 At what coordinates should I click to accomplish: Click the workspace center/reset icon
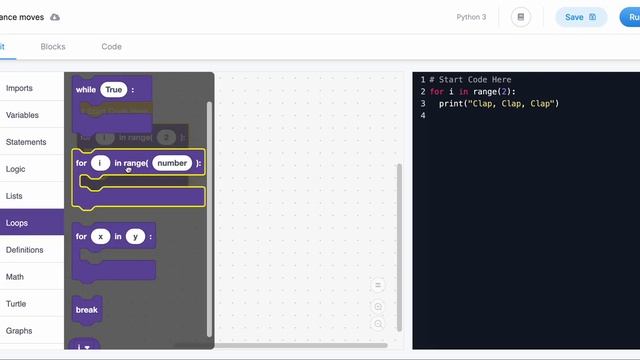coord(378,285)
